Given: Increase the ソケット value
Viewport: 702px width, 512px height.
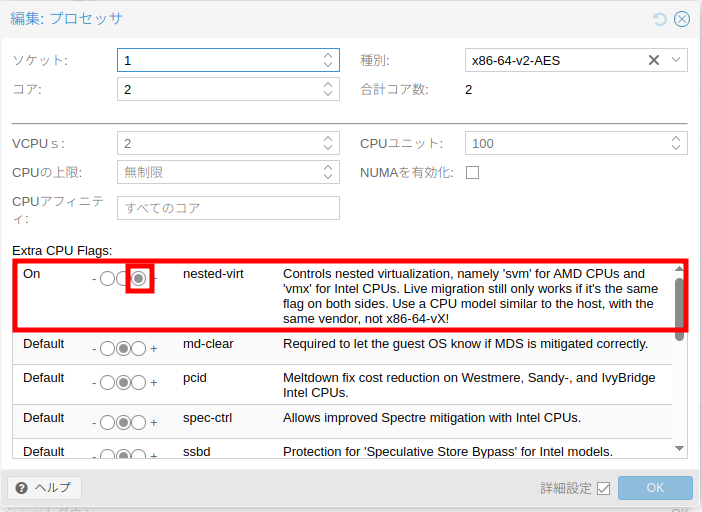Looking at the screenshot, I should pos(328,55).
